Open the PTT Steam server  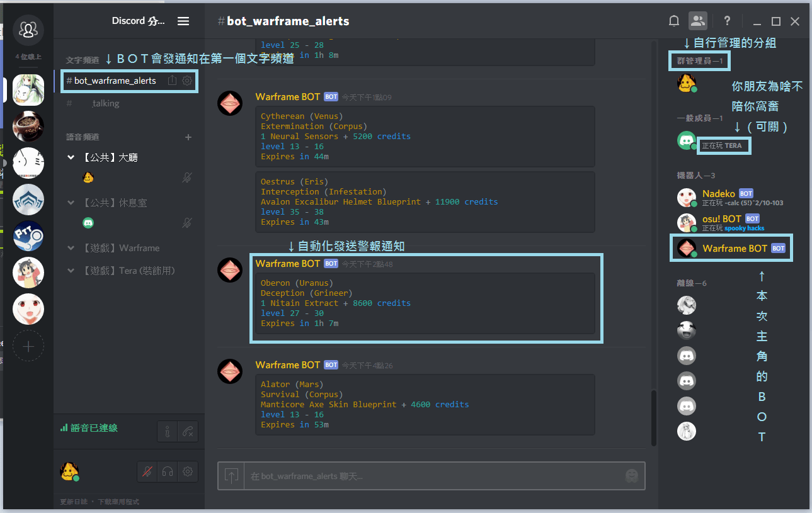click(28, 236)
